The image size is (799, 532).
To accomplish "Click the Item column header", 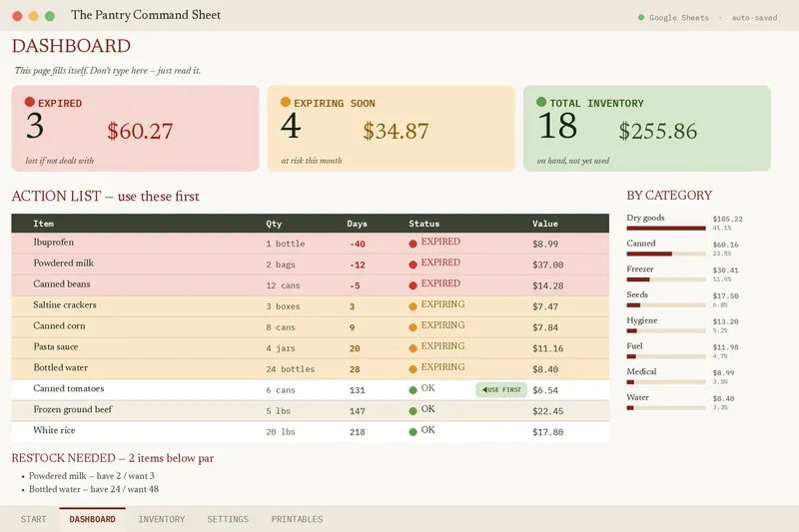I will pos(43,224).
